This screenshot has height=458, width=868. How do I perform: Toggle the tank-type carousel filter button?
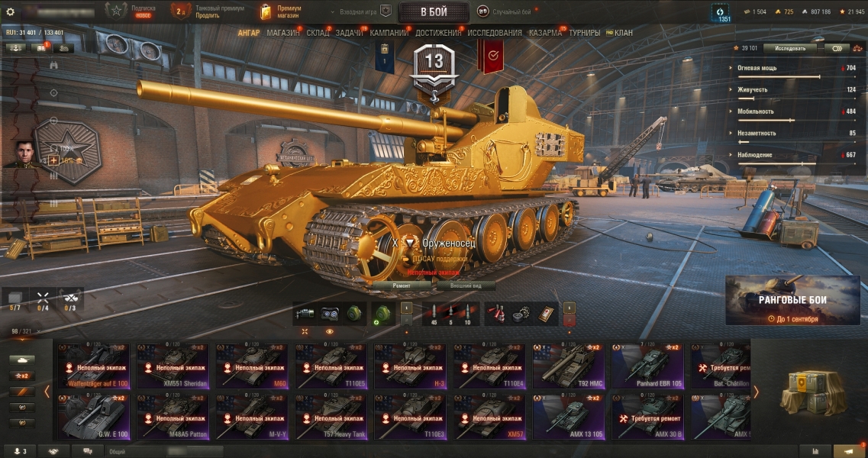coord(22,360)
